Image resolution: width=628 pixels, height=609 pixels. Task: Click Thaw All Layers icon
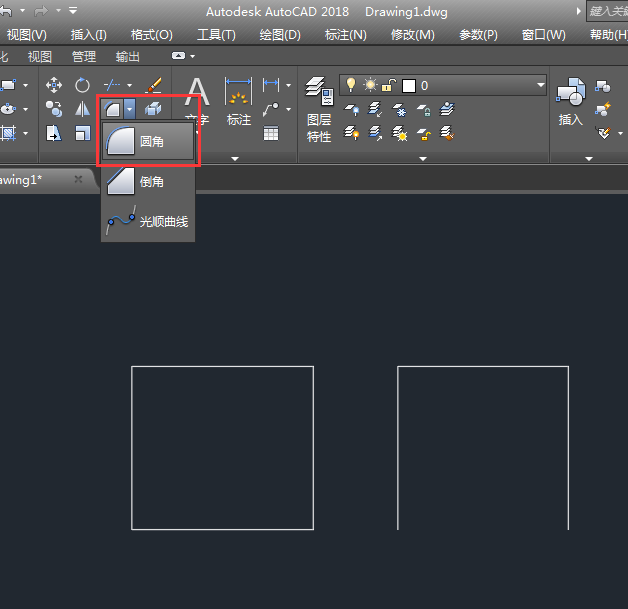coord(399,133)
